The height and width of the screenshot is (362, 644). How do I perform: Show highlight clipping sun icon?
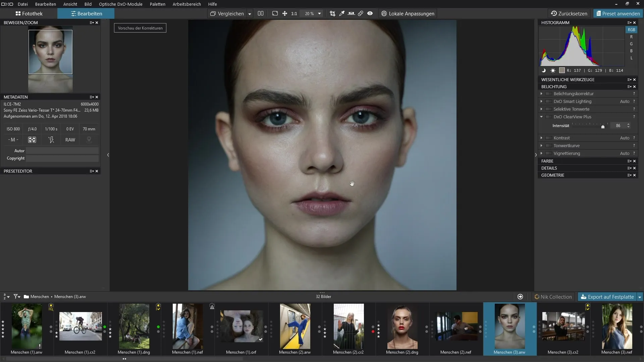coord(553,70)
